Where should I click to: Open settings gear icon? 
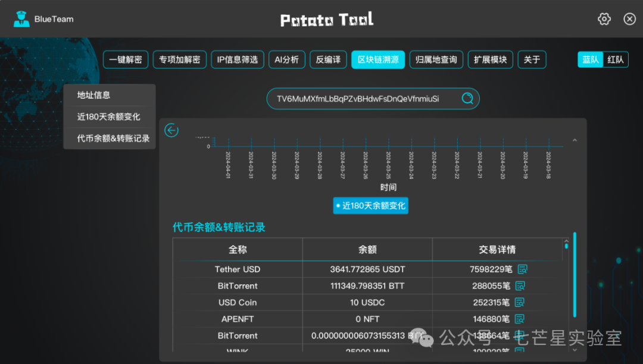click(604, 19)
